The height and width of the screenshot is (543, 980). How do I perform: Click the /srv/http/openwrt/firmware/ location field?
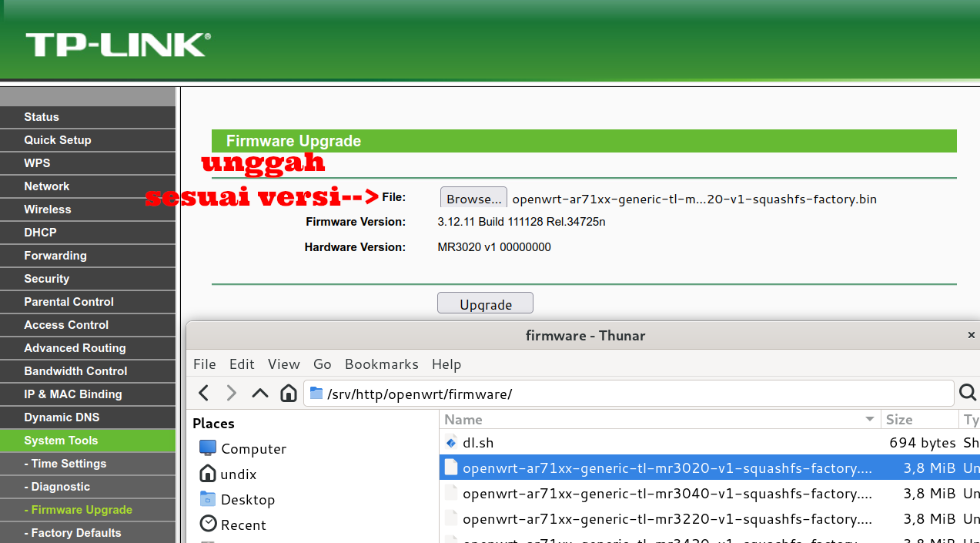[x=630, y=394]
